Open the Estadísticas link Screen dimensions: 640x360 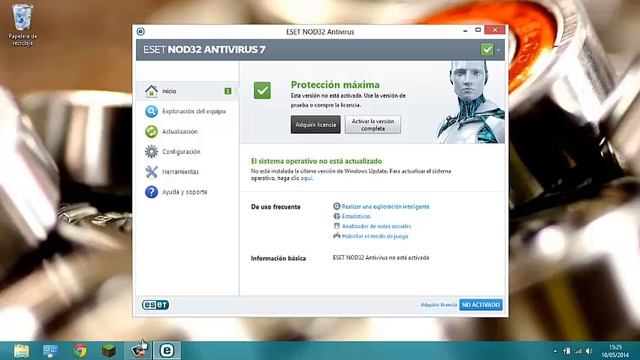pyautogui.click(x=356, y=216)
